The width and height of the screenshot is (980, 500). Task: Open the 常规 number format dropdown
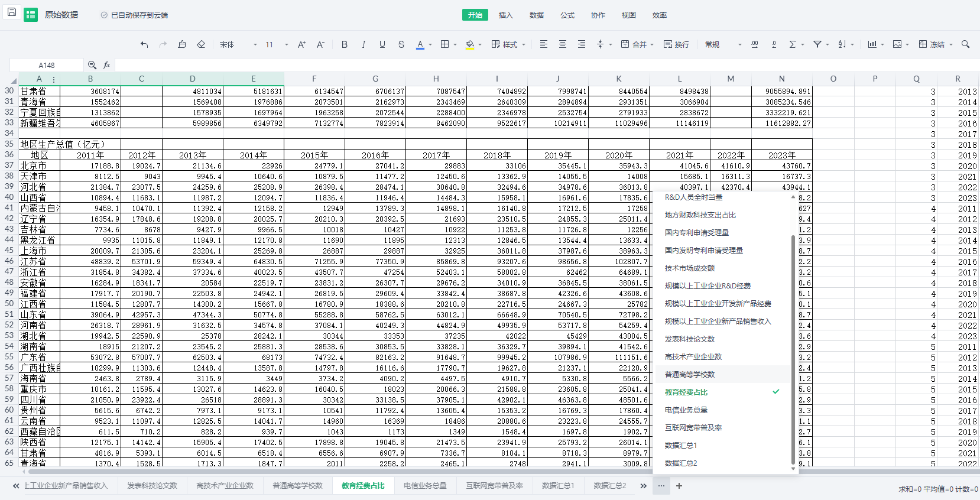click(723, 44)
